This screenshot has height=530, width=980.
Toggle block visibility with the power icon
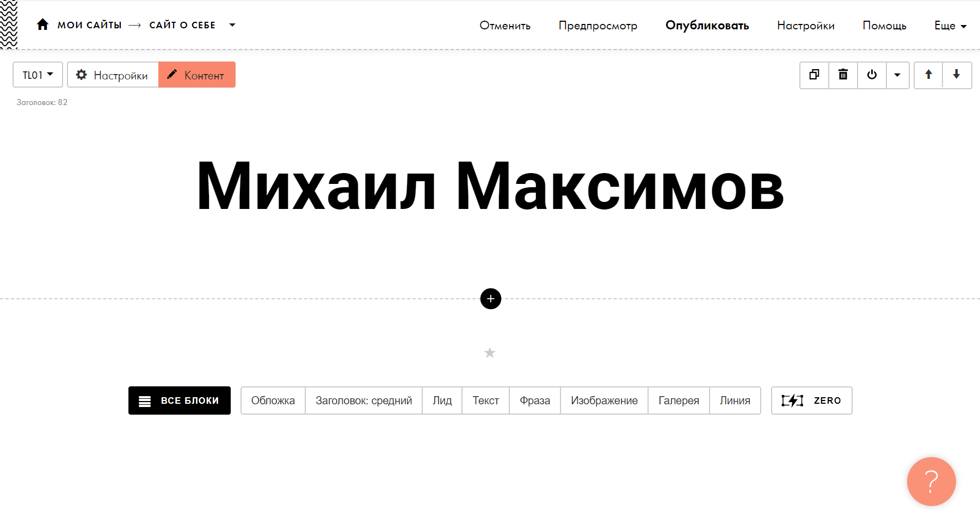[x=872, y=75]
